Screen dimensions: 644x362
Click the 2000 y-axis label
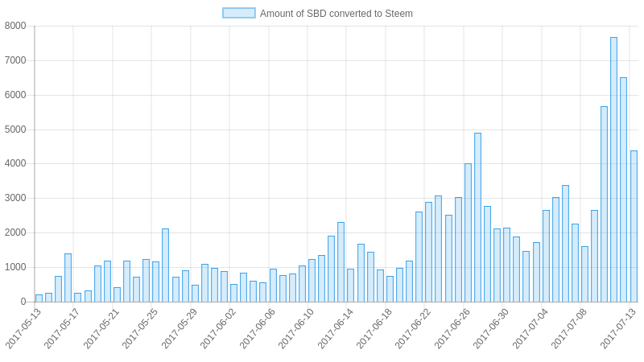coord(15,232)
